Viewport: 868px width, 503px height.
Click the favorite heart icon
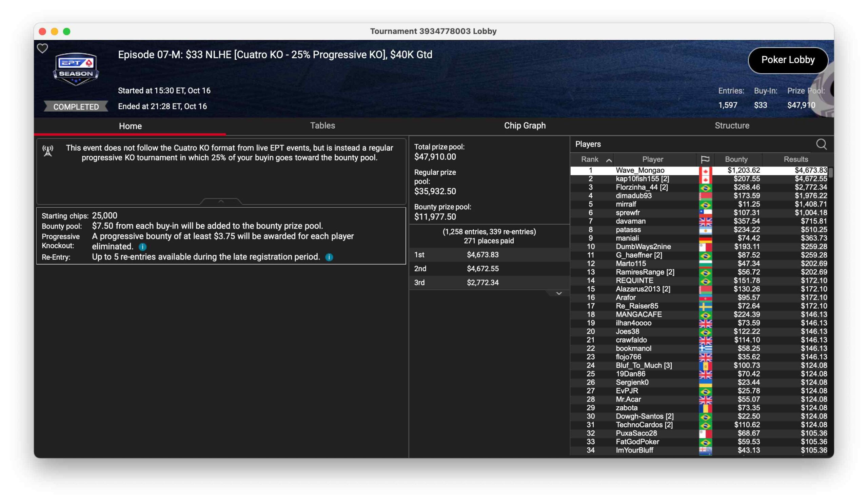[x=42, y=48]
